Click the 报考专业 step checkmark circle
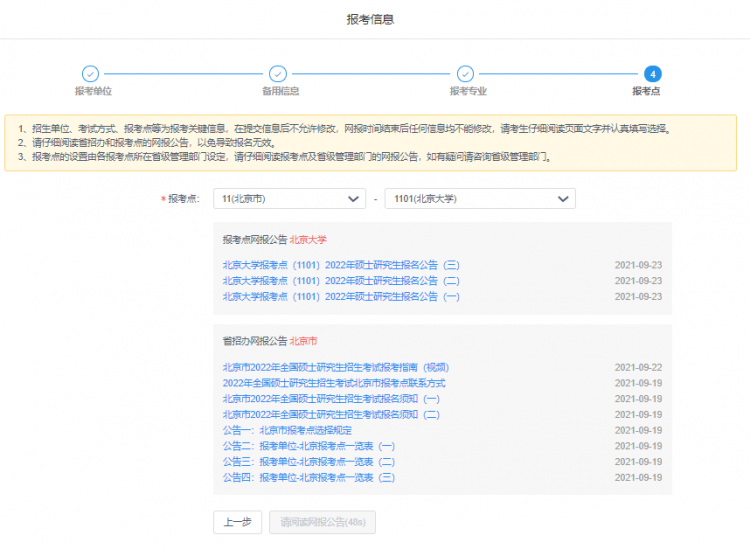750x549 pixels. [x=465, y=74]
